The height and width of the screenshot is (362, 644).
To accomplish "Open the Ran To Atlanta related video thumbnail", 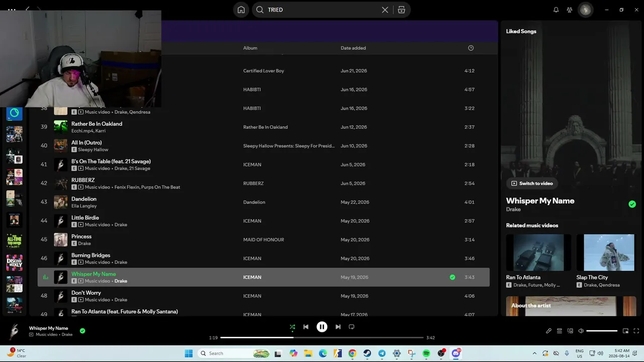I will (x=538, y=252).
